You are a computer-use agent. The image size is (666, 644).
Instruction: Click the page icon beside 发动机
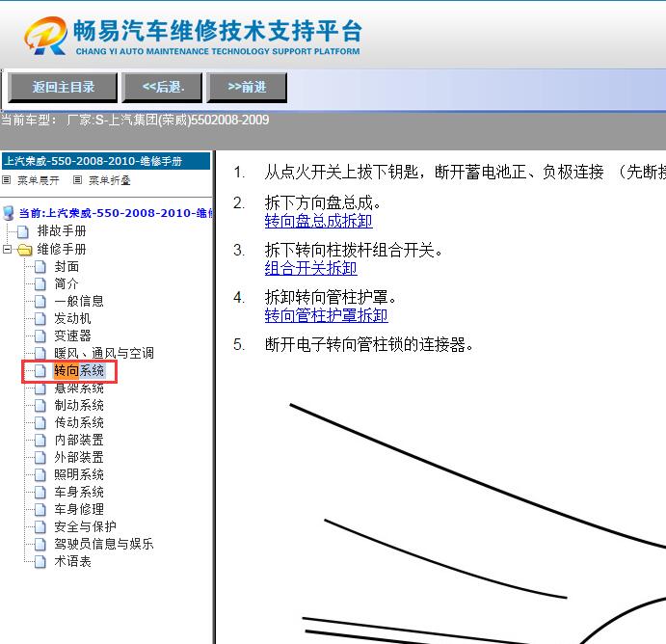click(x=40, y=318)
